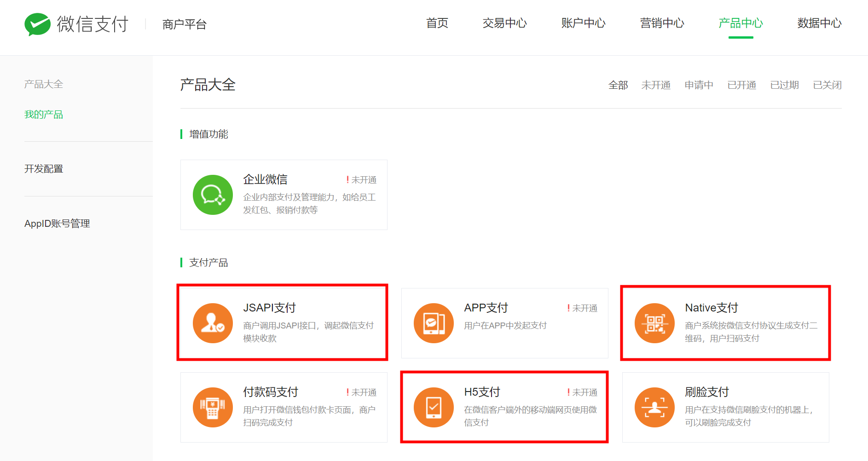The width and height of the screenshot is (868, 461).
Task: Click the Native支付 QR code icon
Action: (654, 323)
